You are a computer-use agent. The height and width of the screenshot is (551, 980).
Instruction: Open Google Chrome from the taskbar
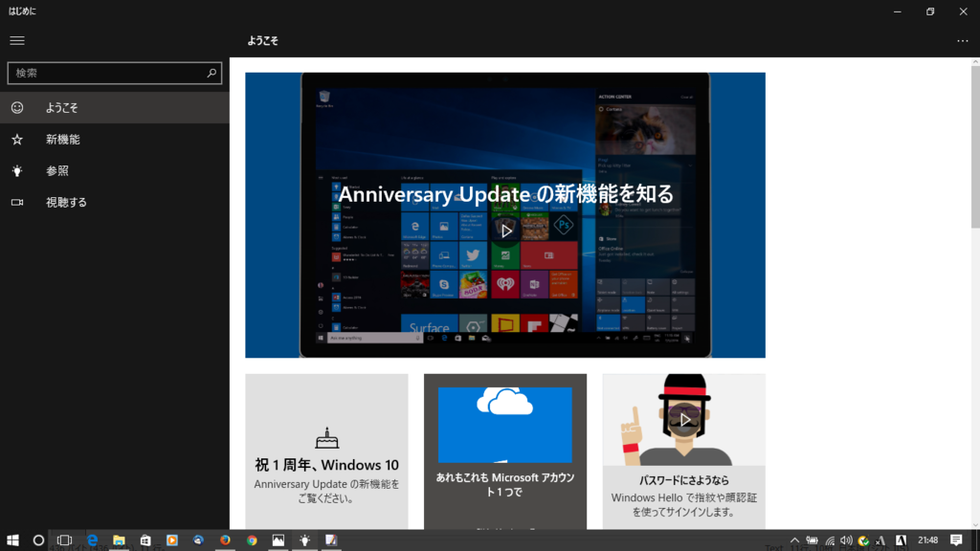252,540
